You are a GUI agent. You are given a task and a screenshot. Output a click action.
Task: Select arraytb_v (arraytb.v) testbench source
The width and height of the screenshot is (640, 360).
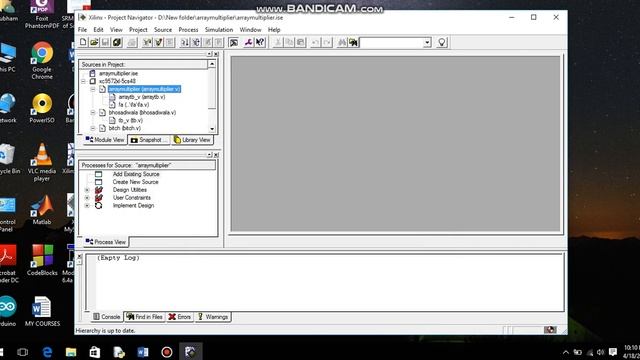142,97
